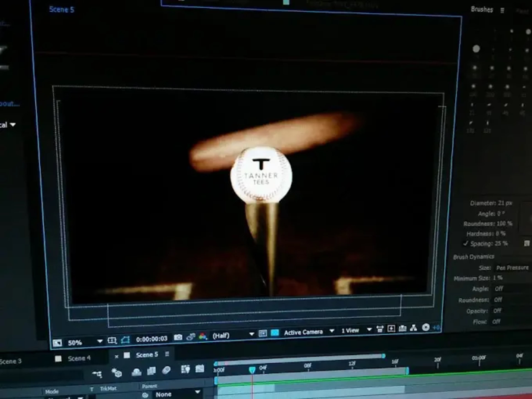Open the Composition Flowchart icon

coord(413,328)
